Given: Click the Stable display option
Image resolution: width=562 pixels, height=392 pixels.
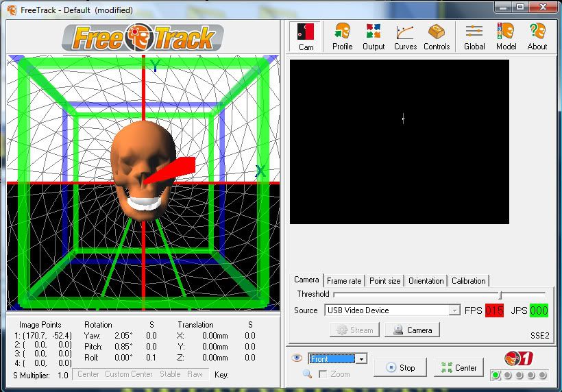Looking at the screenshot, I should coord(170,374).
